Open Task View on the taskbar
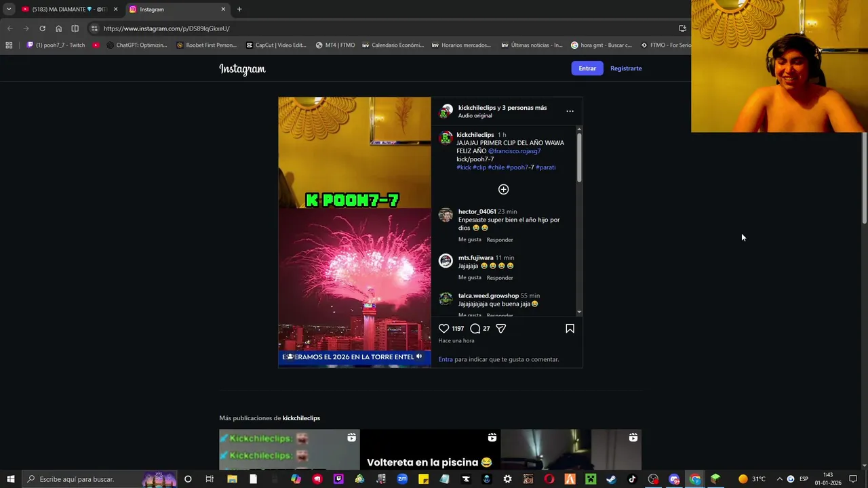The width and height of the screenshot is (868, 488). [210, 479]
